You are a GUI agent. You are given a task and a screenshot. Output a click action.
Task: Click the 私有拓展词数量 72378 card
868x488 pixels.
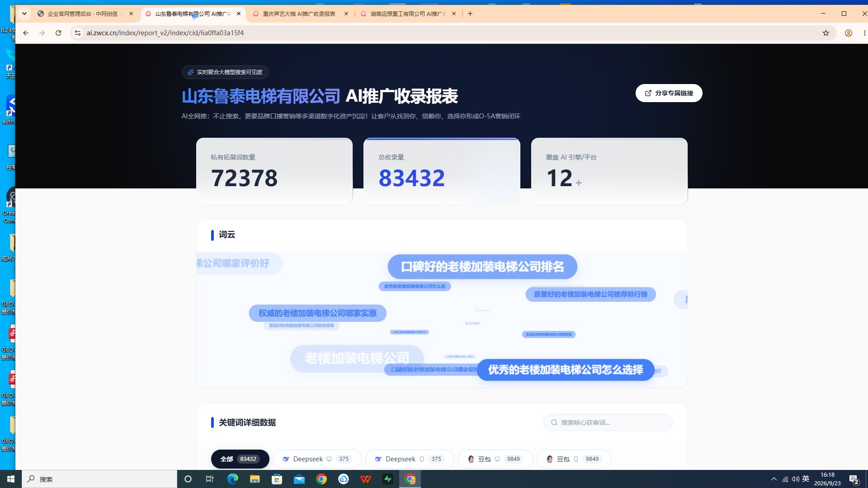274,171
